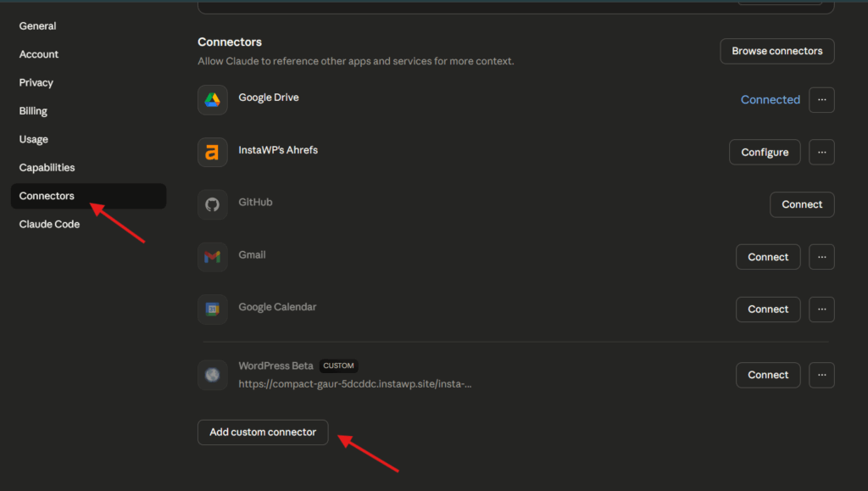Open more options menu for Gmail

821,257
